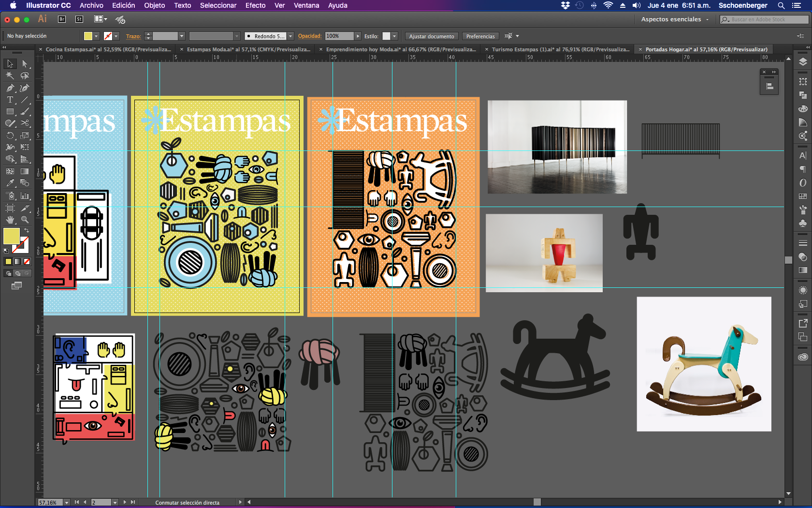Screen dimensions: 812x508
Task: Open the Ventana menu
Action: (306, 5)
